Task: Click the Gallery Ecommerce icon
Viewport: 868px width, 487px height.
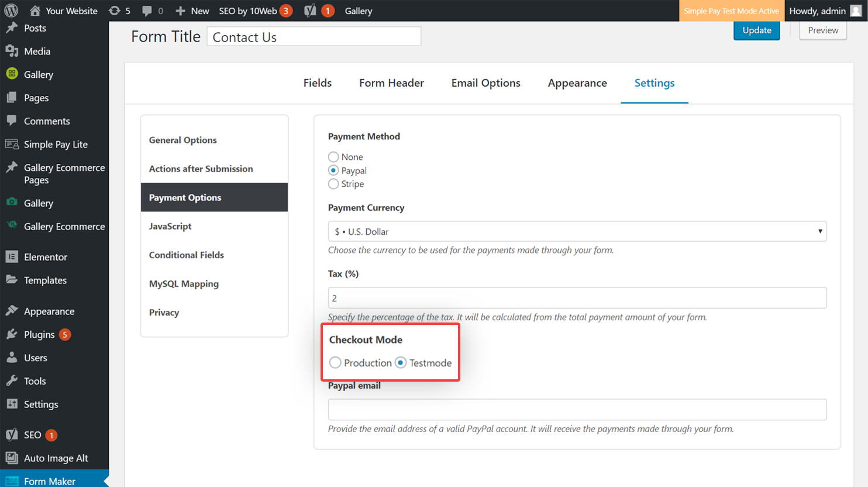Action: tap(12, 225)
